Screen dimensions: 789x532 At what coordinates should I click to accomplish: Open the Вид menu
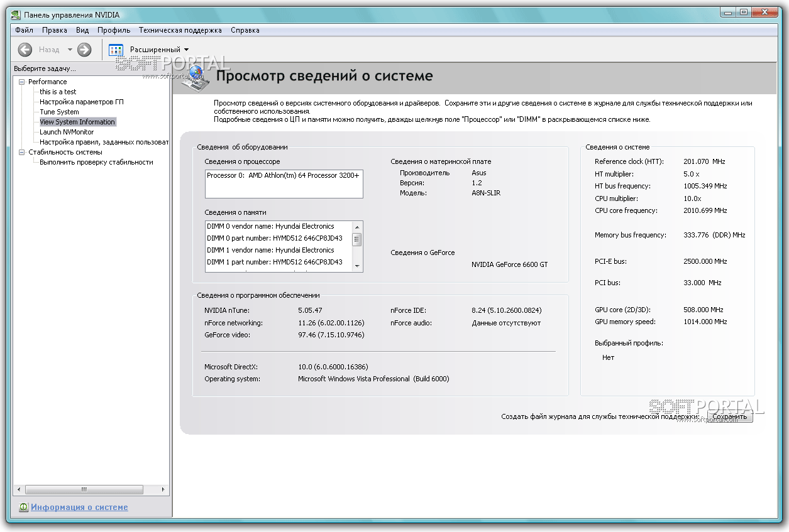click(82, 30)
